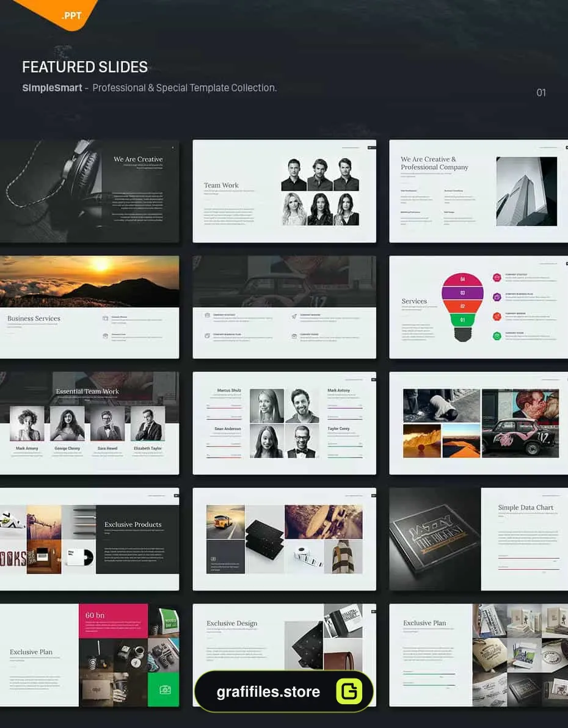Image resolution: width=568 pixels, height=728 pixels.
Task: Click the red 02 lightbulb segment
Action: pos(462,307)
